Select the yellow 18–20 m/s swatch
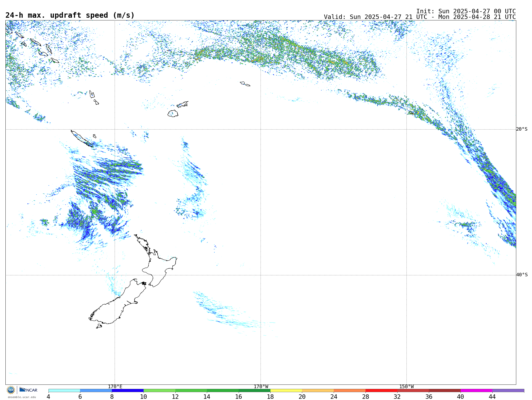Viewport: 532px width, 400px height. tap(286, 391)
